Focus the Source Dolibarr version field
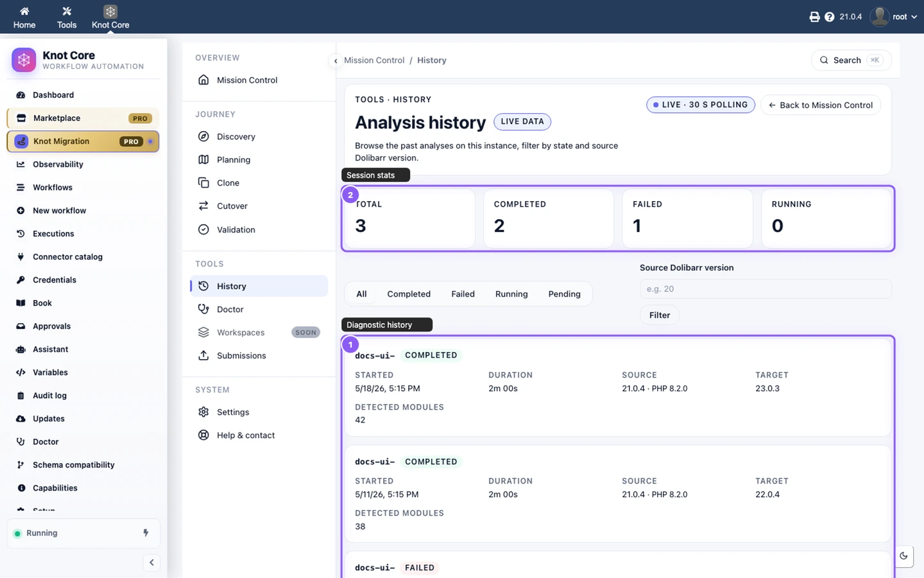Image resolution: width=924 pixels, height=578 pixels. click(x=766, y=289)
